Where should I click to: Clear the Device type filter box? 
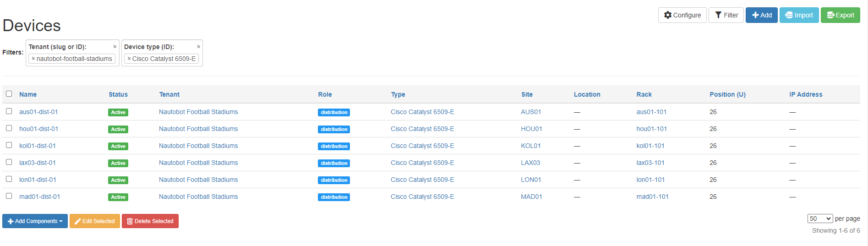point(198,47)
